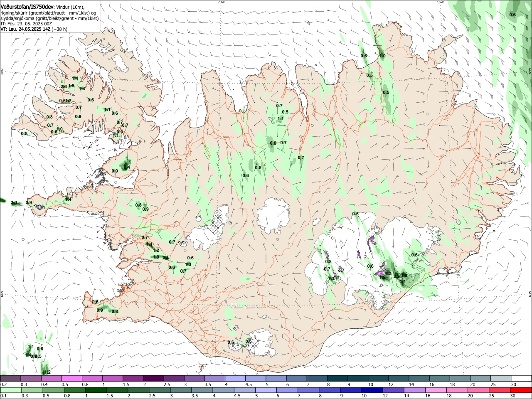Click the 2.0 precipitation value off the west coast

tap(14, 203)
